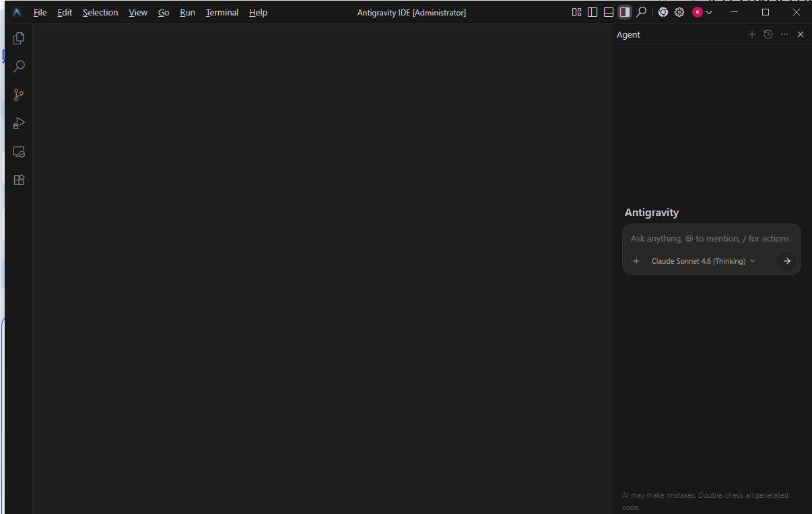This screenshot has height=514, width=812.
Task: Open the settings gear in title bar
Action: pos(679,12)
